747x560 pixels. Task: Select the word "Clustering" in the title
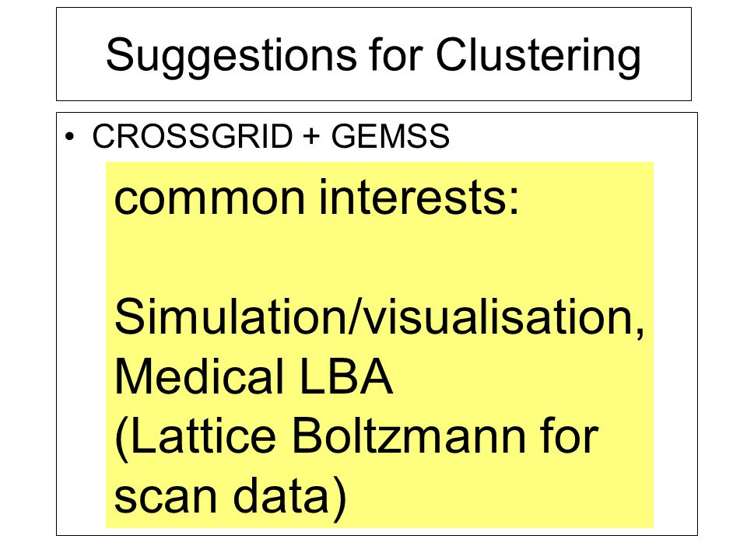coord(538,56)
